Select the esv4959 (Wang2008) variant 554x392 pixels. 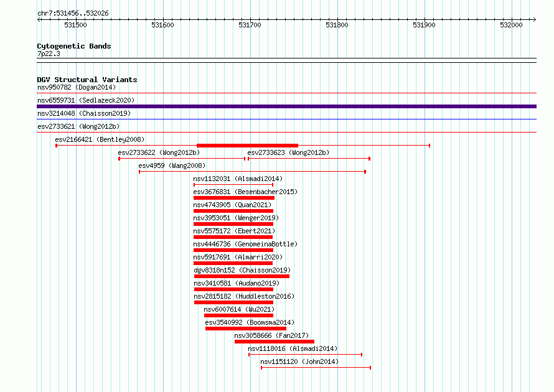[172, 166]
